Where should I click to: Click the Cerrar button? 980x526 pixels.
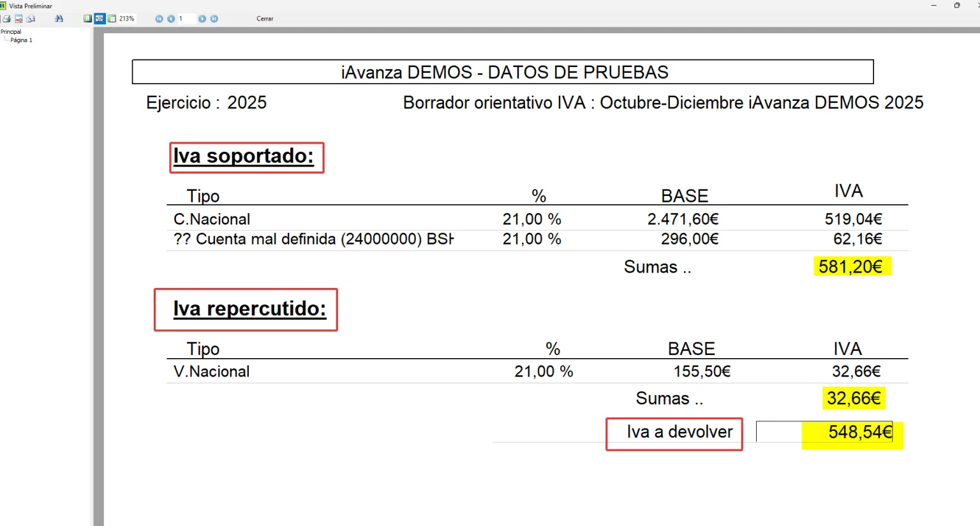tap(265, 19)
